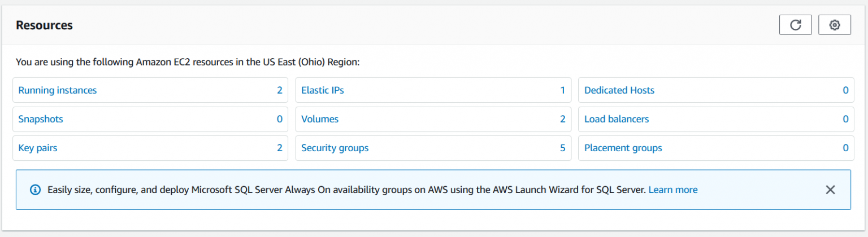This screenshot has height=237, width=868.
Task: Click the US East (Ohio) Region description text
Action: tap(188, 62)
